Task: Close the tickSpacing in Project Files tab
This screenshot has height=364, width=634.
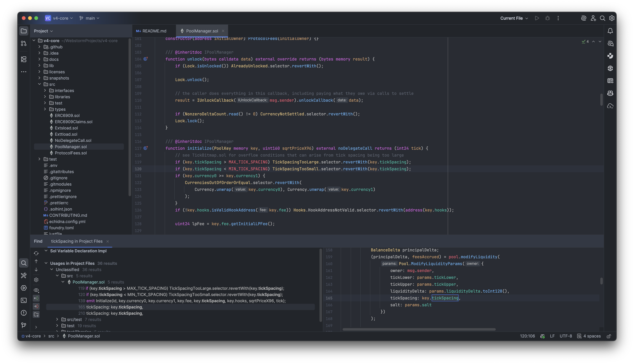Action: 107,241
